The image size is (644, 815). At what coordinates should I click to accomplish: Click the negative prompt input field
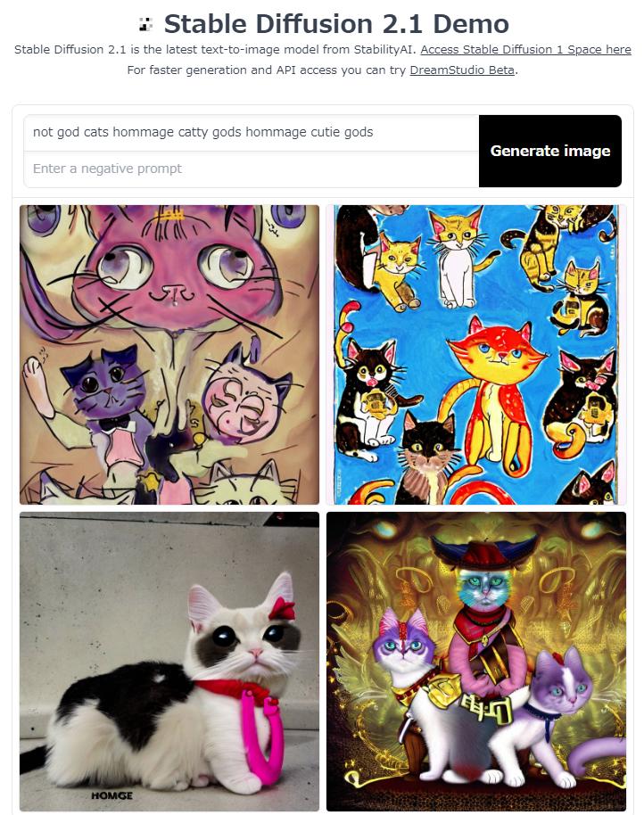pyautogui.click(x=252, y=169)
